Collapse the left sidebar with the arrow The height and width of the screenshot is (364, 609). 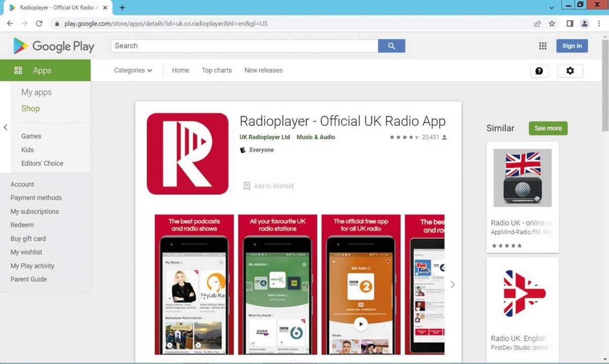click(x=6, y=127)
